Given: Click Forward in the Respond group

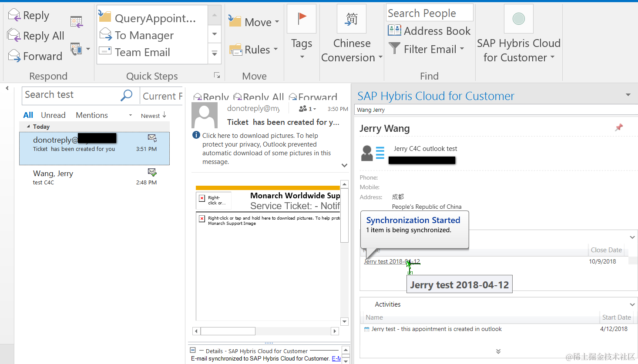Looking at the screenshot, I should coord(35,56).
